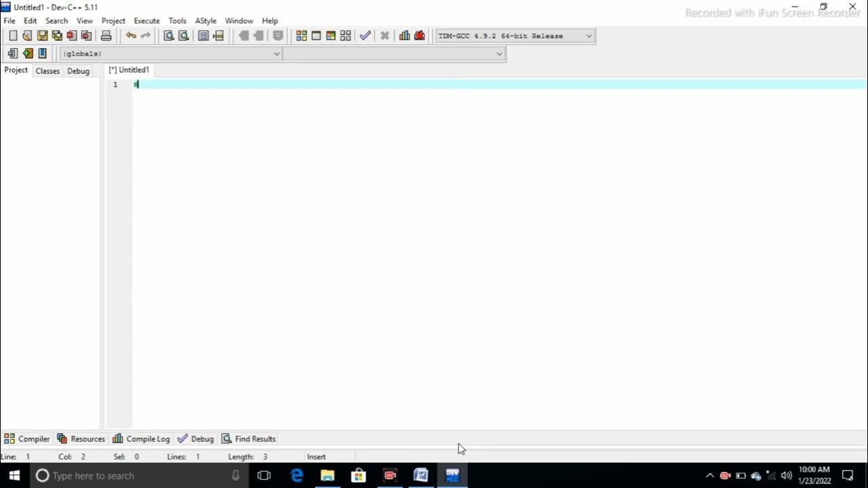Viewport: 868px width, 488px height.
Task: Select the [*] Untitled1 editor tab
Action: tap(129, 70)
